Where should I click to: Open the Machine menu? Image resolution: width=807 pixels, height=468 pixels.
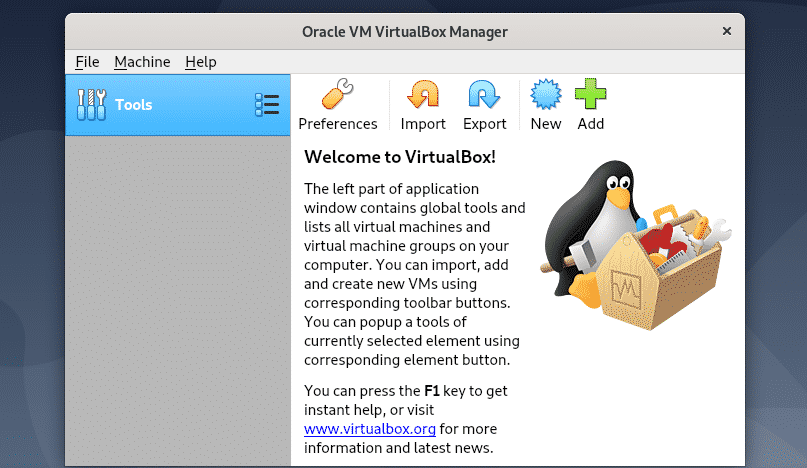point(142,62)
